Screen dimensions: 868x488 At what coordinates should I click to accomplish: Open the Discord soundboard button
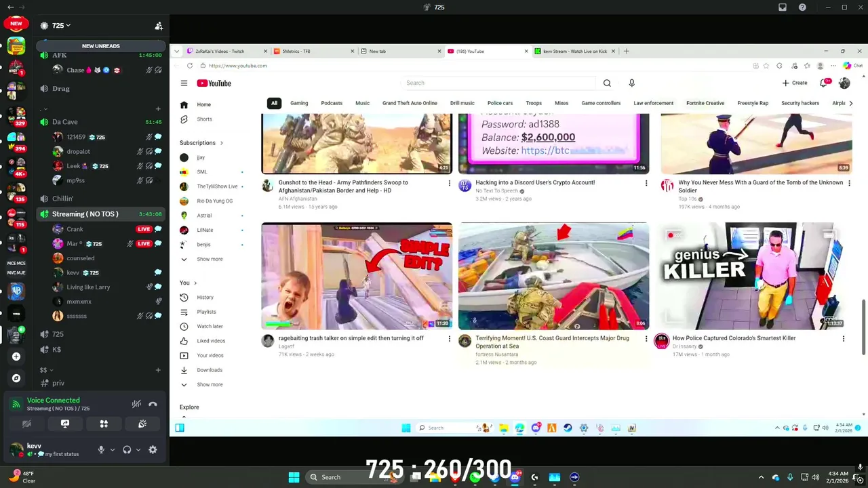[142, 424]
